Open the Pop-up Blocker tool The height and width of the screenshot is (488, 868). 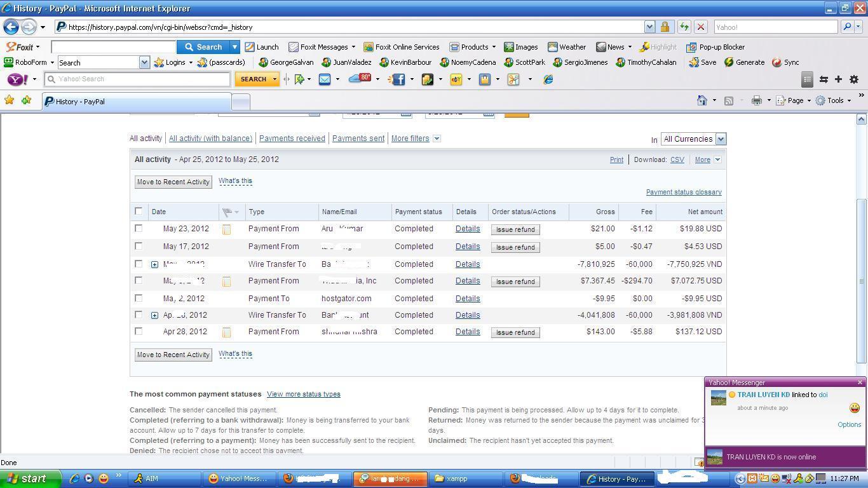(x=715, y=47)
